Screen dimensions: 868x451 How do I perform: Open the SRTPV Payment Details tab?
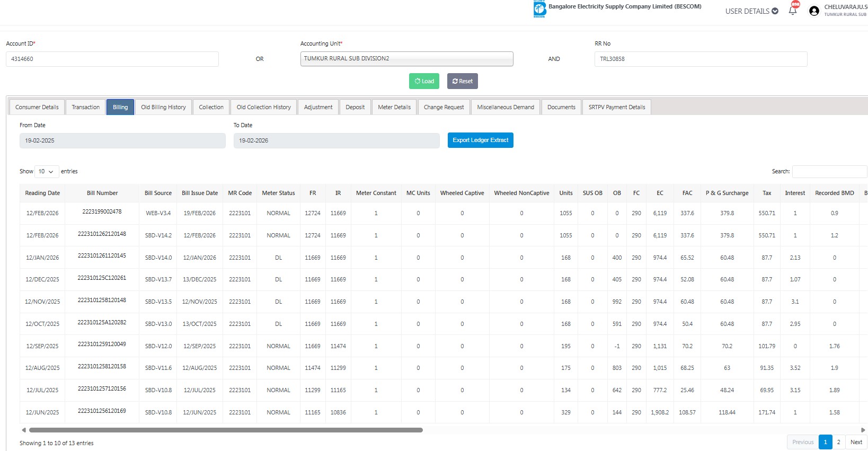point(616,107)
